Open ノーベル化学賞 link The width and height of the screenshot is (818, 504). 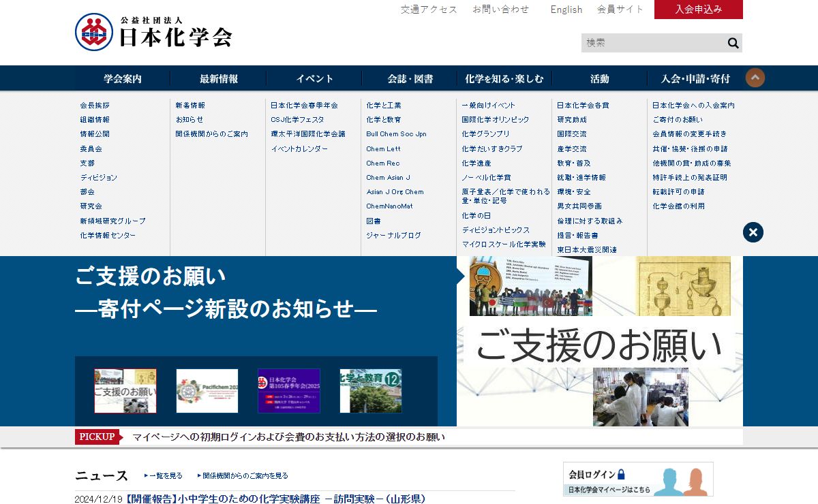pyautogui.click(x=486, y=178)
